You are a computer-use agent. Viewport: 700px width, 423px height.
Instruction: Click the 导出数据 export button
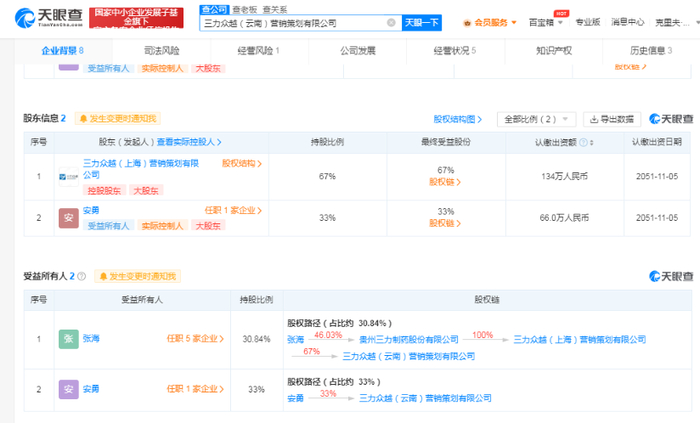(612, 119)
